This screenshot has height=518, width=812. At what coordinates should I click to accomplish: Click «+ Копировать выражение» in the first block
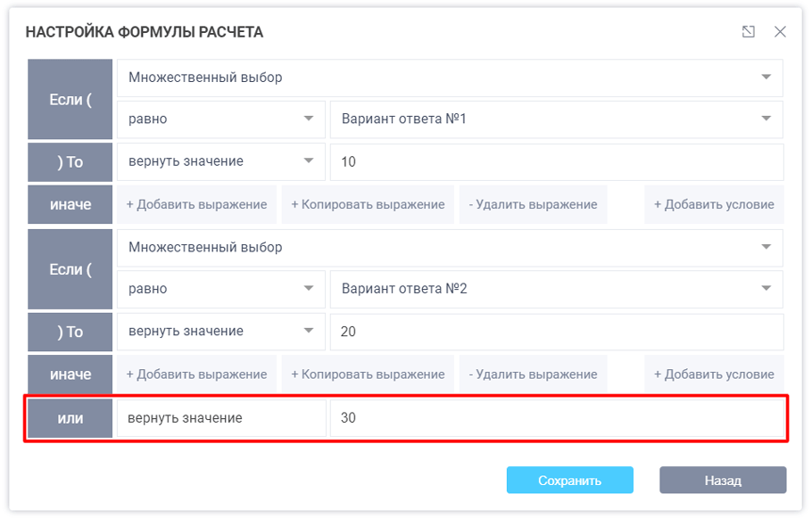(365, 204)
